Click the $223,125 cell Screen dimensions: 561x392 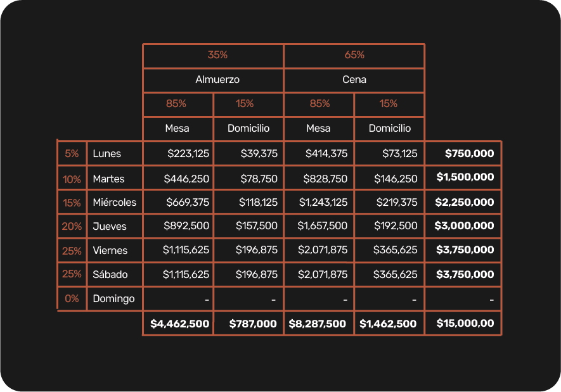(188, 153)
